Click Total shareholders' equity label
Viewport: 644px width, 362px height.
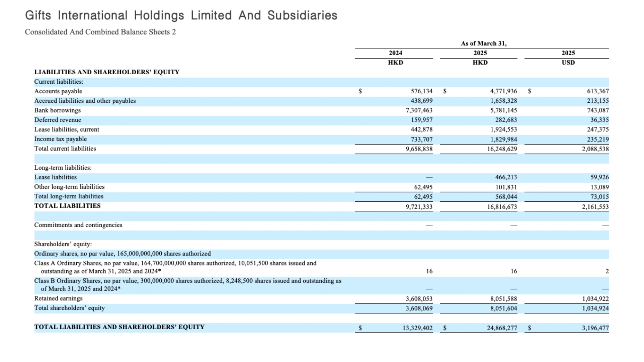point(70,308)
